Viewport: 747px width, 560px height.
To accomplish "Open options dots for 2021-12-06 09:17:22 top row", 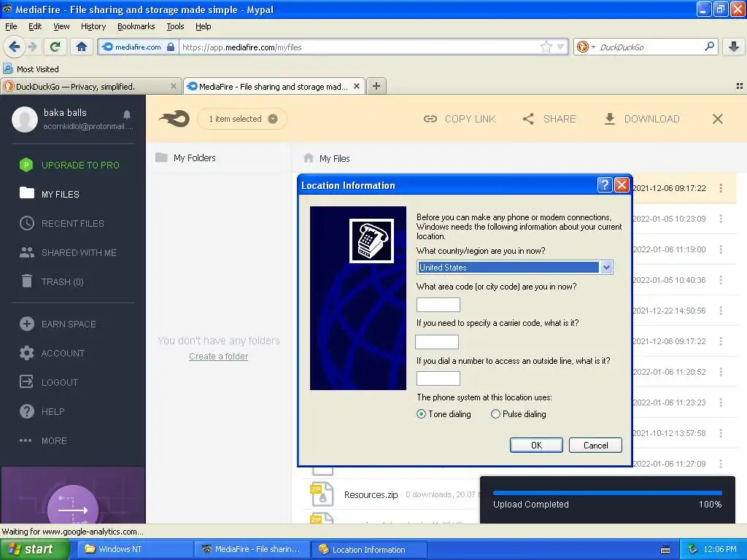I will tap(721, 188).
